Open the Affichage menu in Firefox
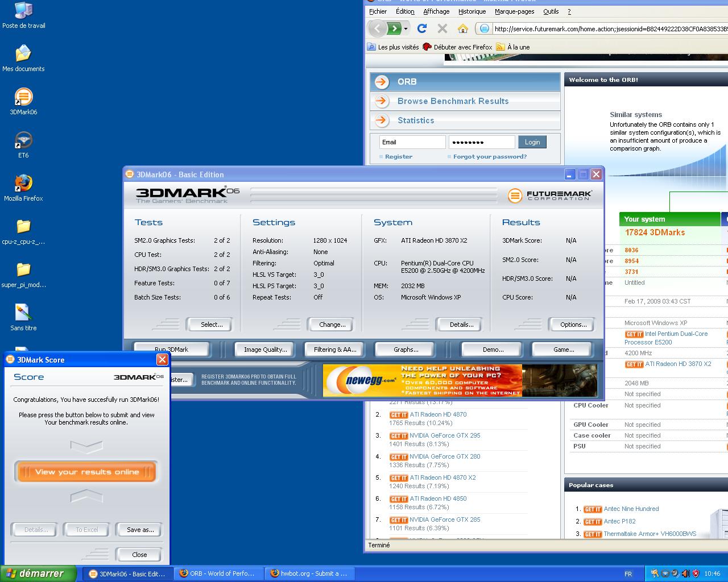This screenshot has width=728, height=582. [436, 11]
